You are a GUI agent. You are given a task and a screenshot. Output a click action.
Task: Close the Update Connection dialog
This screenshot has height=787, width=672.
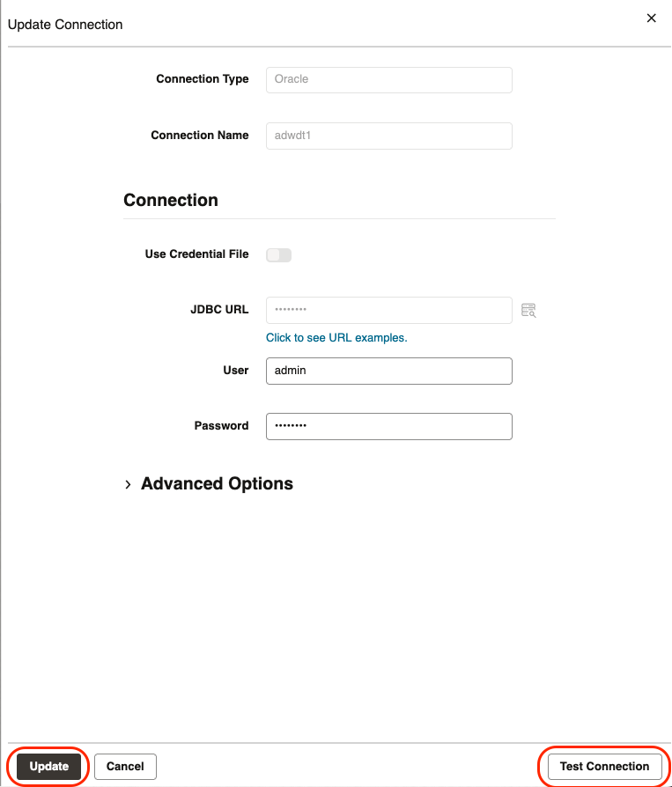pos(652,18)
